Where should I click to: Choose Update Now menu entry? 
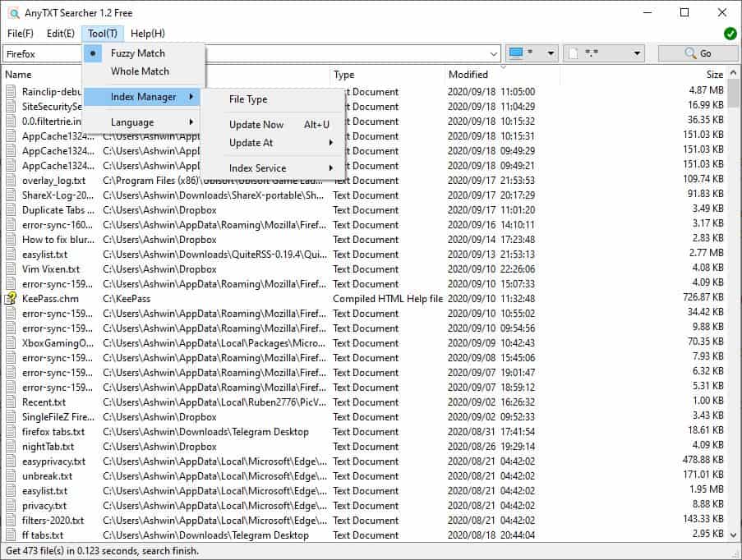click(280, 125)
